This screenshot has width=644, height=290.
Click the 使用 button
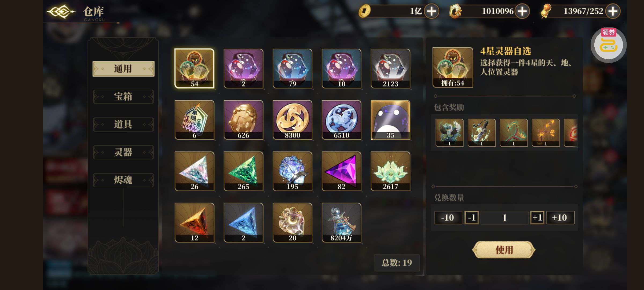pos(504,250)
